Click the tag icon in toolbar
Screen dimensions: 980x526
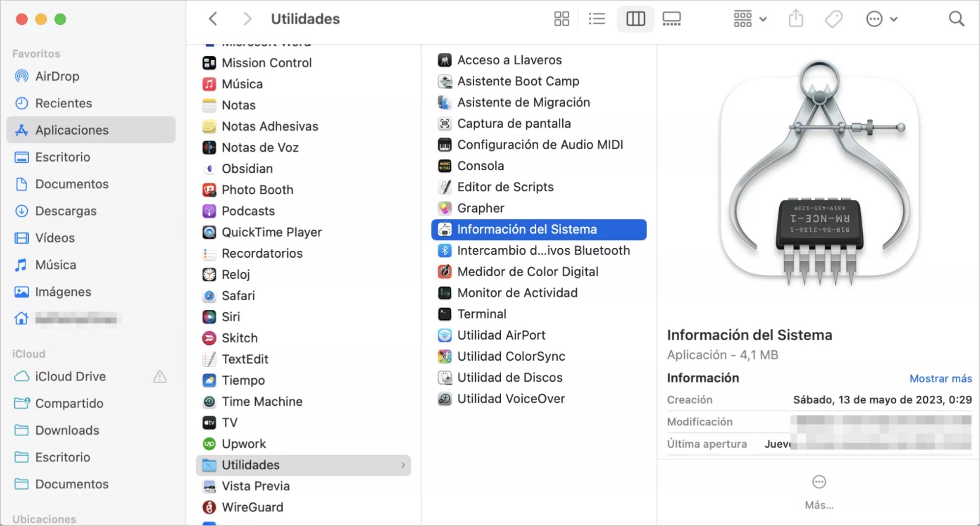pyautogui.click(x=833, y=19)
